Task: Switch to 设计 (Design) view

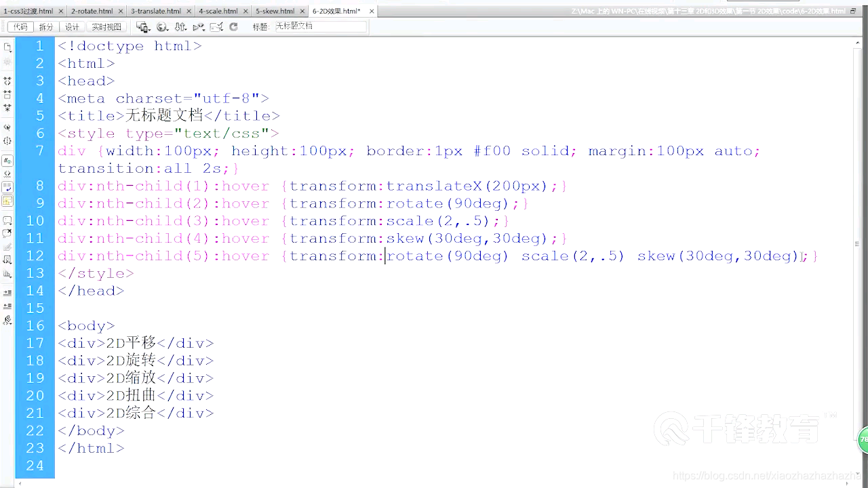Action: [72, 27]
